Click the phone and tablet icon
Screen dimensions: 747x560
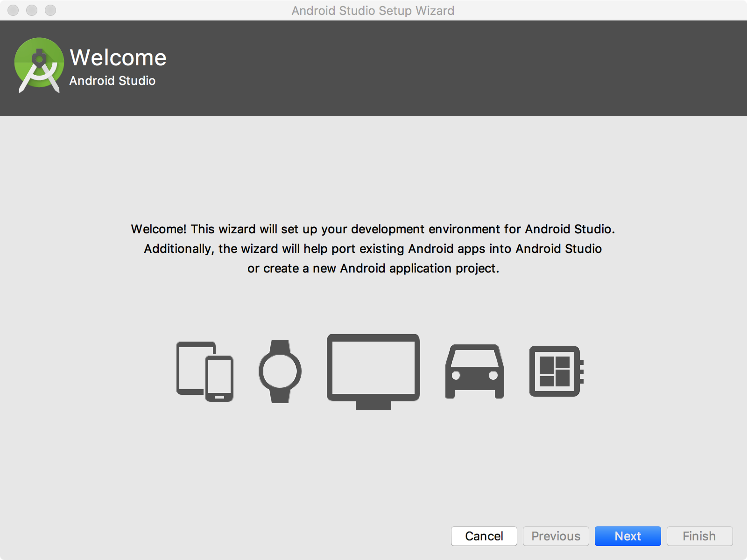(x=205, y=371)
